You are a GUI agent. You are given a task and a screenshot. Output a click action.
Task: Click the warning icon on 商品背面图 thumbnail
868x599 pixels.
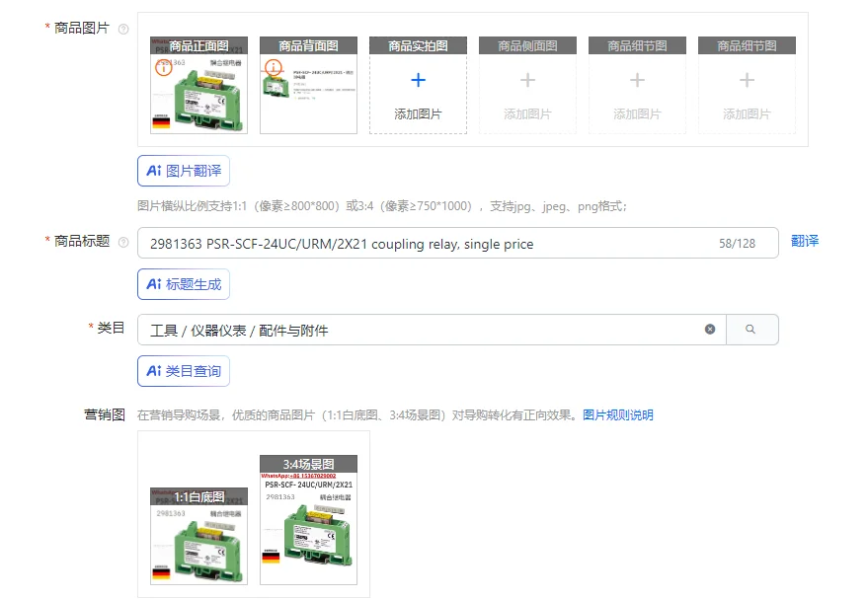pos(273,67)
